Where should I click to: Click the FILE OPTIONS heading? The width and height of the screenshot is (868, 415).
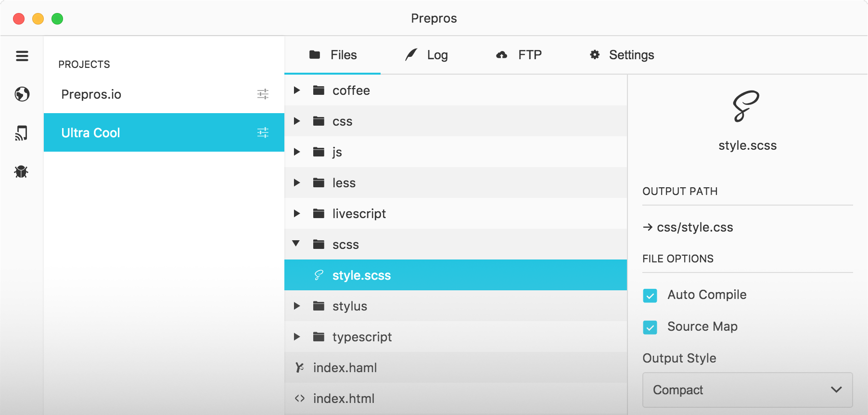[678, 259]
